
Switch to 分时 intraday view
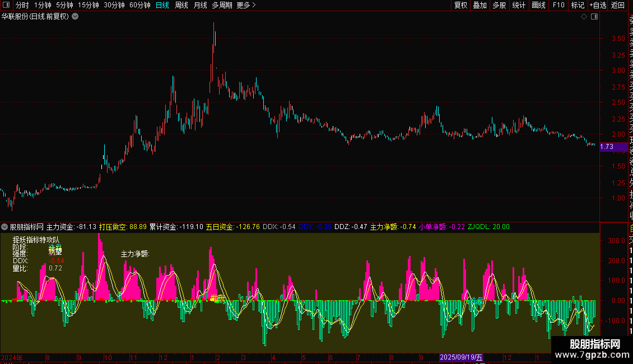click(22, 5)
